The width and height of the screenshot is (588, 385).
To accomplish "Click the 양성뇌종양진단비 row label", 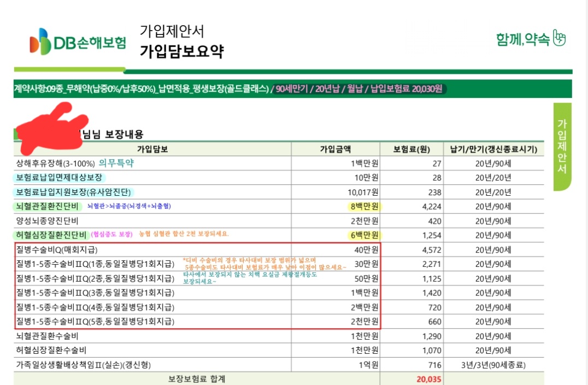I will [x=48, y=221].
